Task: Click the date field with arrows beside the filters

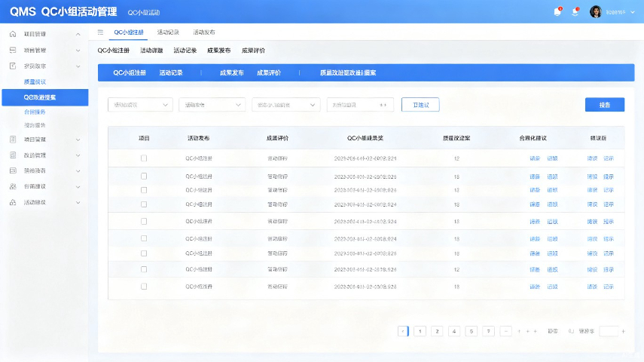Action: click(x=360, y=105)
